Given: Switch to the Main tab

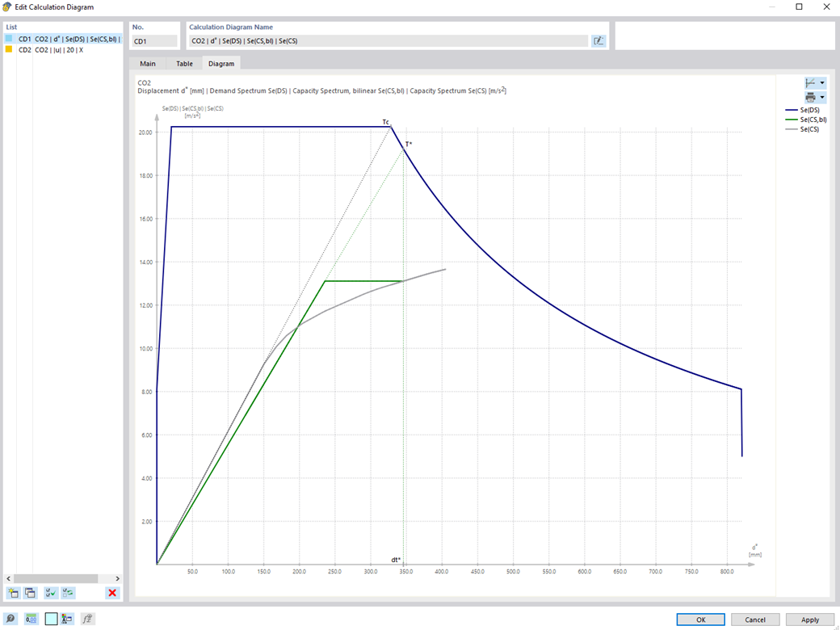Looking at the screenshot, I should [148, 63].
